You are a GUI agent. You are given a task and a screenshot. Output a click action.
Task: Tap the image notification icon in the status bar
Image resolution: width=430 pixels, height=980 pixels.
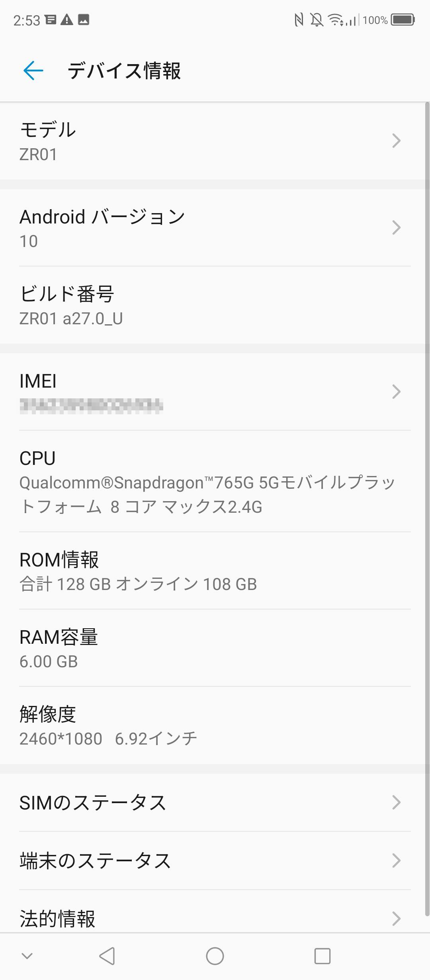tap(84, 20)
